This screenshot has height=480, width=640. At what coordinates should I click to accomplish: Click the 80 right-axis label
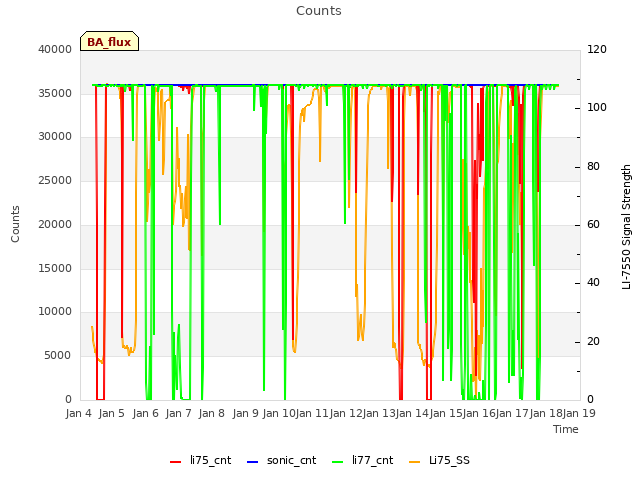point(593,167)
